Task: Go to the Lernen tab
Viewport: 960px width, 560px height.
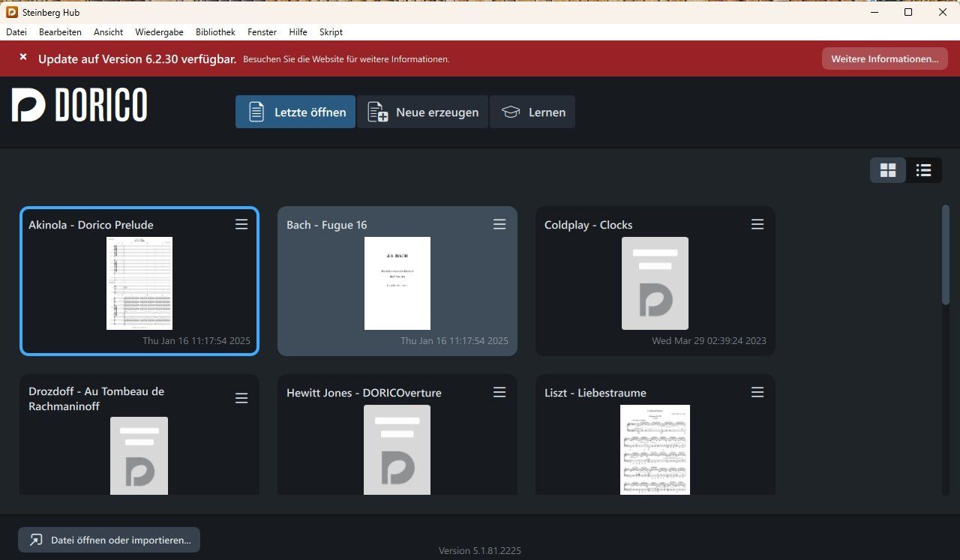Action: pyautogui.click(x=532, y=112)
